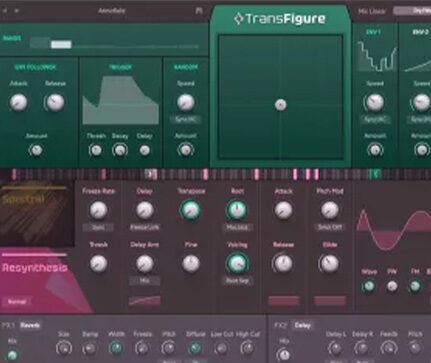Click the Trigger Delay knob

[x=144, y=150]
